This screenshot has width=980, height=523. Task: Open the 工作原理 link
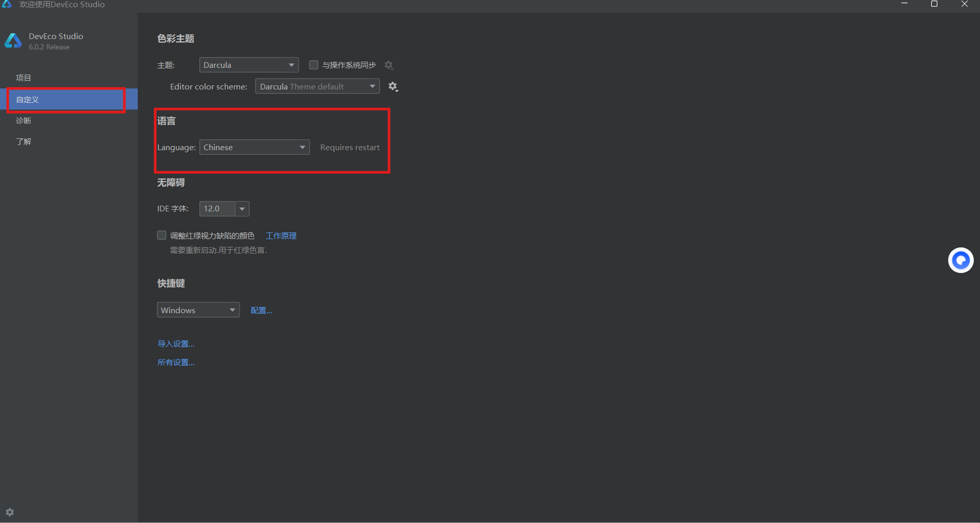point(281,236)
